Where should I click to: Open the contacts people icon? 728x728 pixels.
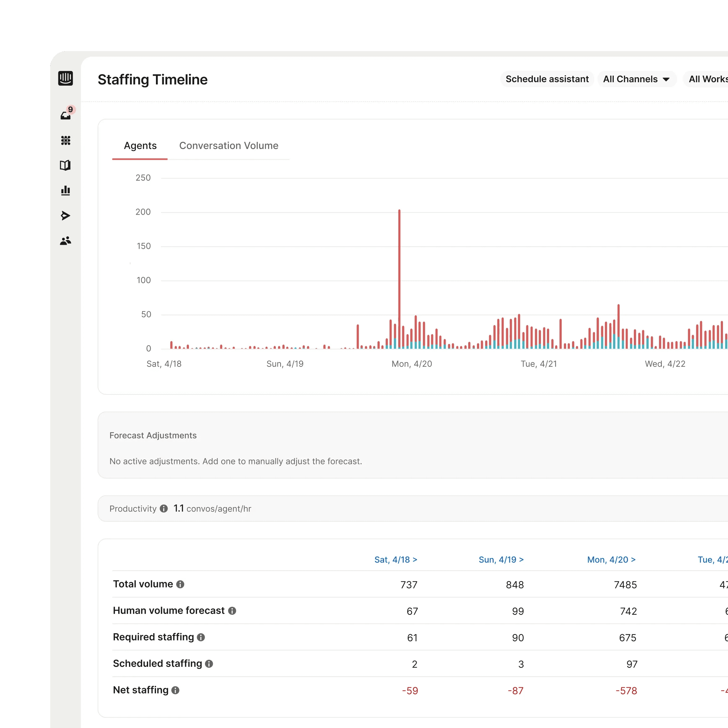coord(66,241)
